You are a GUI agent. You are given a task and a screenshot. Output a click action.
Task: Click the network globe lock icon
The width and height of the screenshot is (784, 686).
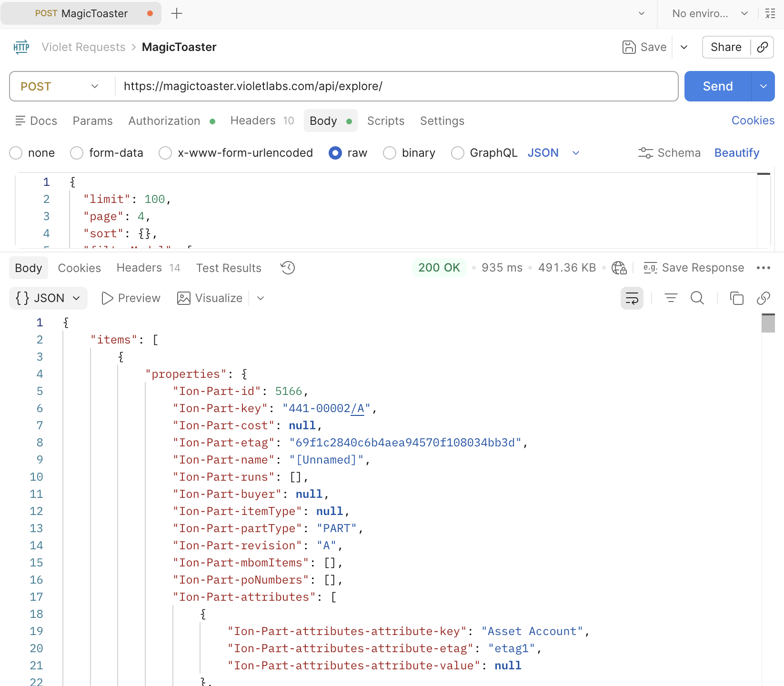619,268
